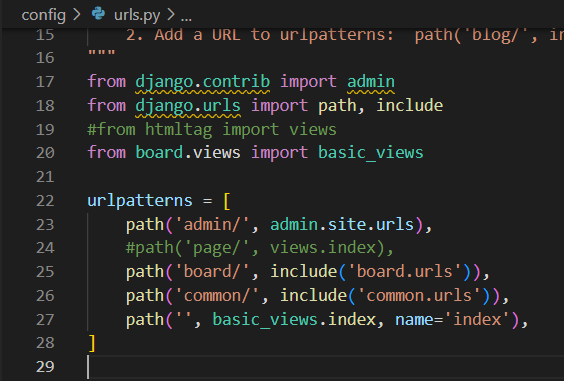Click the string 'index' in name= argument
The width and height of the screenshot is (564, 381).
pyautogui.click(x=477, y=319)
